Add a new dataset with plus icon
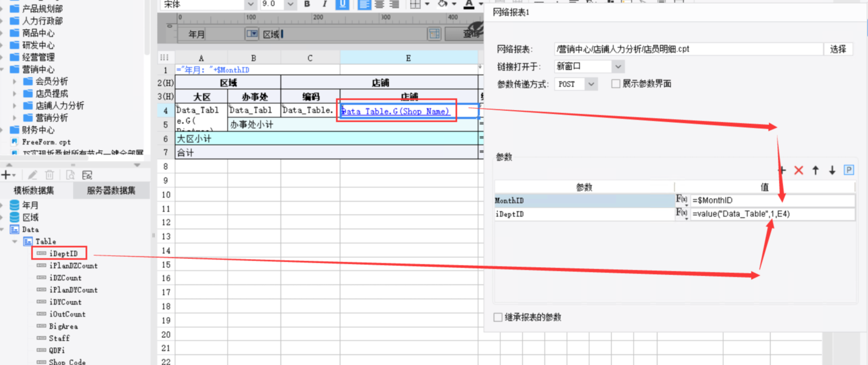The width and height of the screenshot is (868, 365). click(x=6, y=175)
